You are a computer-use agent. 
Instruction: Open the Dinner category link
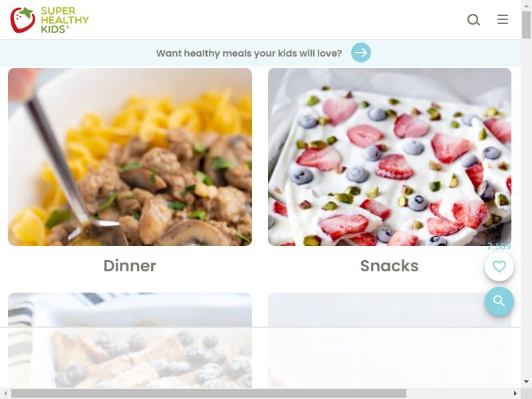pyautogui.click(x=130, y=265)
